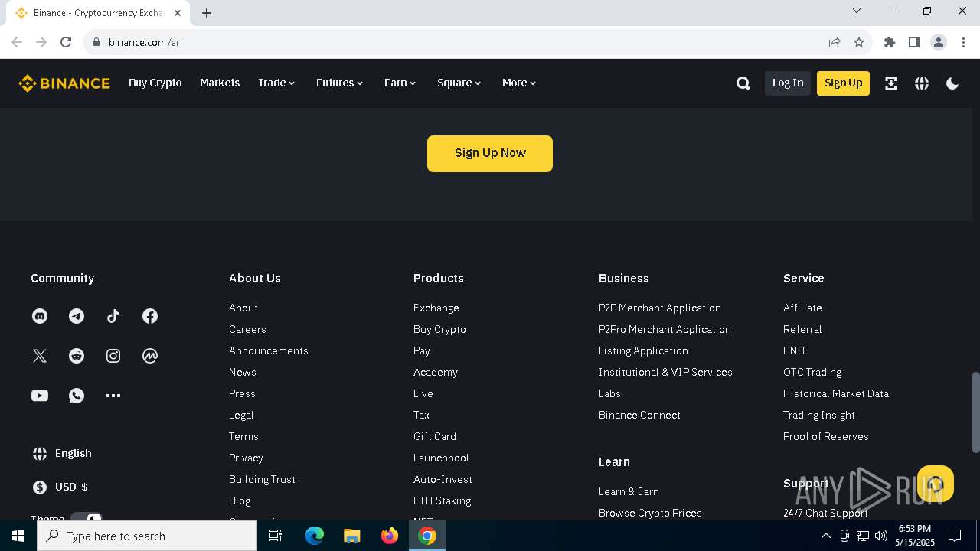Toggle the footer Theme switch
The width and height of the screenshot is (980, 551).
click(x=87, y=518)
